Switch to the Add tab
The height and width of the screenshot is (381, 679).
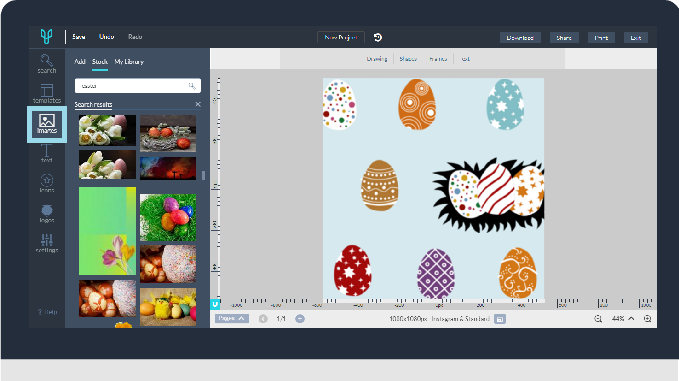coord(80,61)
